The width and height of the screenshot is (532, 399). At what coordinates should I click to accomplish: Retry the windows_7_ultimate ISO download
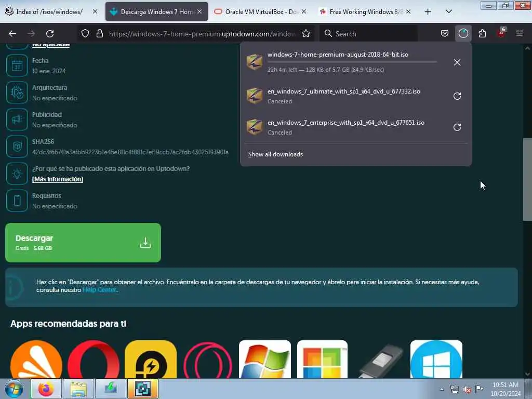click(x=457, y=96)
